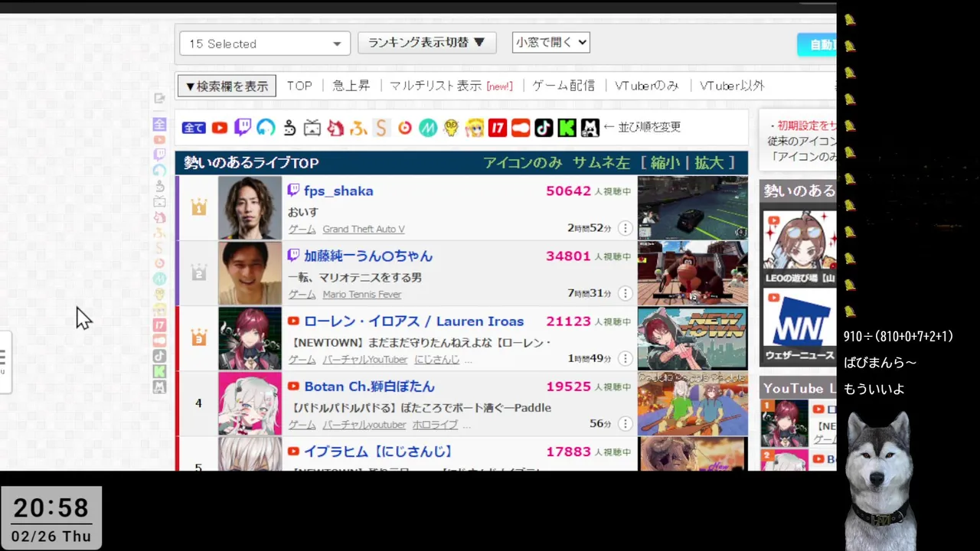Click バーチャルYouTuber tag in Lauren row
The width and height of the screenshot is (980, 551).
[x=364, y=360]
